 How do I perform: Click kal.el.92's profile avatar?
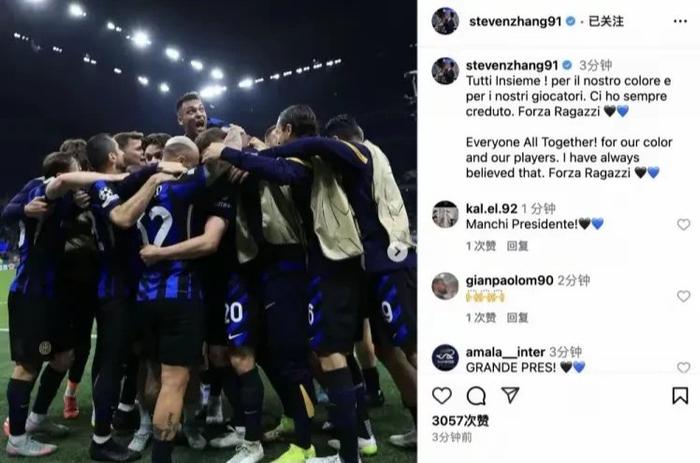[x=445, y=214]
